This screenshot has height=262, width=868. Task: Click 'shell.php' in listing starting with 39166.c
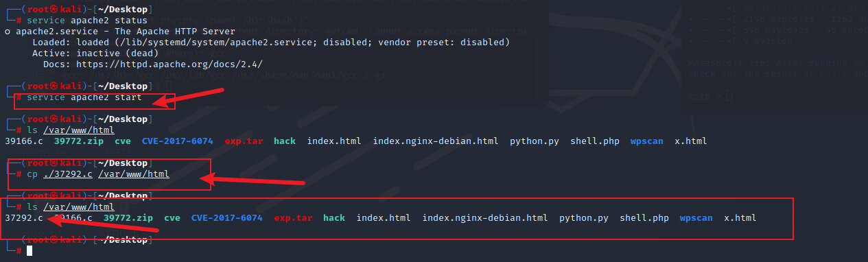595,141
